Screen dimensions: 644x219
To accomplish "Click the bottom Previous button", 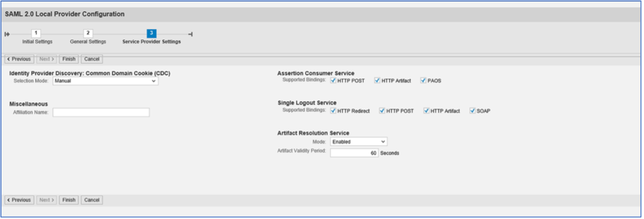I will coord(19,200).
